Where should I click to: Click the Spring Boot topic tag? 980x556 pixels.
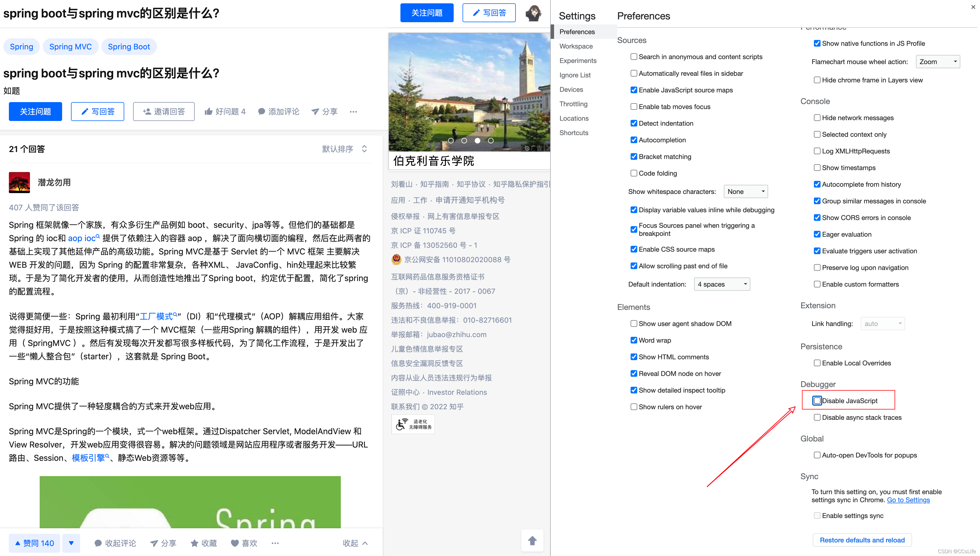coord(129,47)
